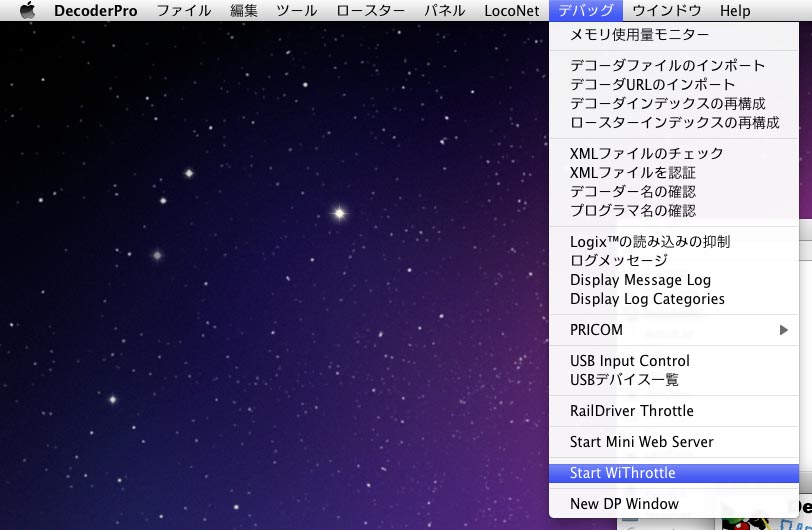Click the highlighted Start WiThrottle entry
The width and height of the screenshot is (812, 530).
[x=674, y=473]
